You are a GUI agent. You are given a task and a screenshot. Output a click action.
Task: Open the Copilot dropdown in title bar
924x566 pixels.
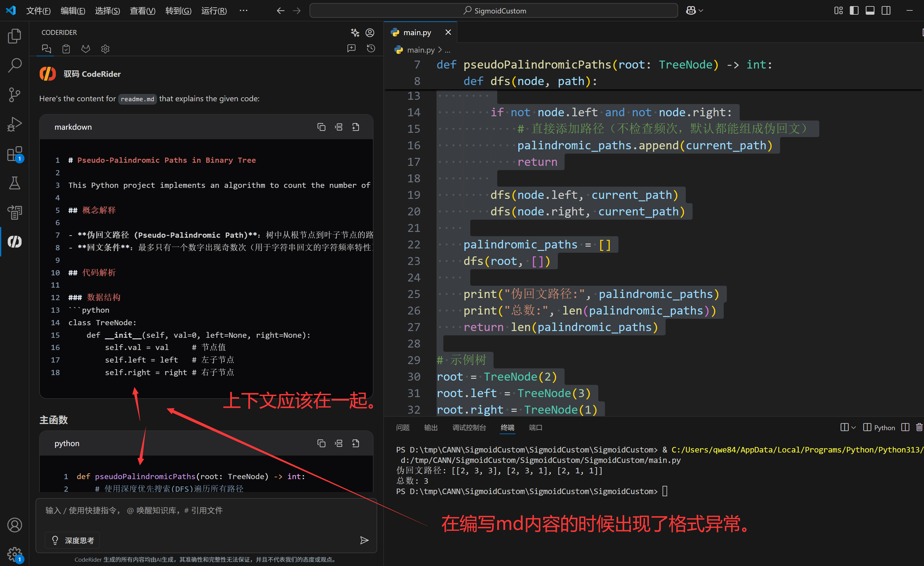pyautogui.click(x=694, y=10)
